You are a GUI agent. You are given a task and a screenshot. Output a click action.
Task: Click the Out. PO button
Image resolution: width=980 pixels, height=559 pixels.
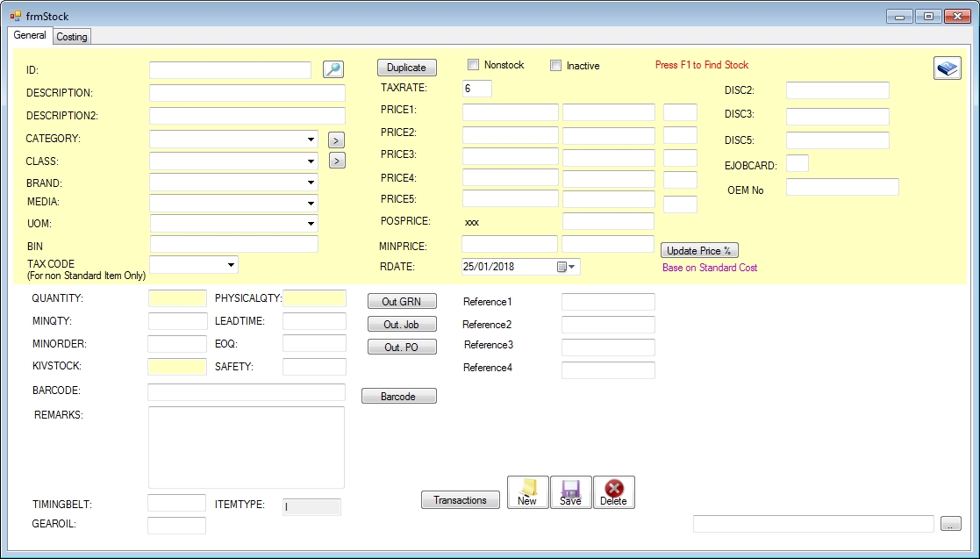[402, 347]
